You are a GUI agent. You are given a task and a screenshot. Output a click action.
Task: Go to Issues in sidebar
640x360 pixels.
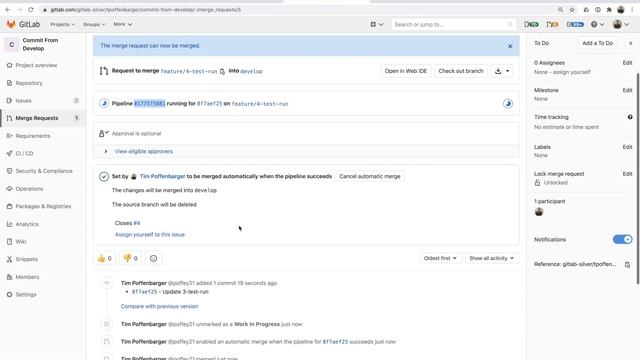(23, 100)
